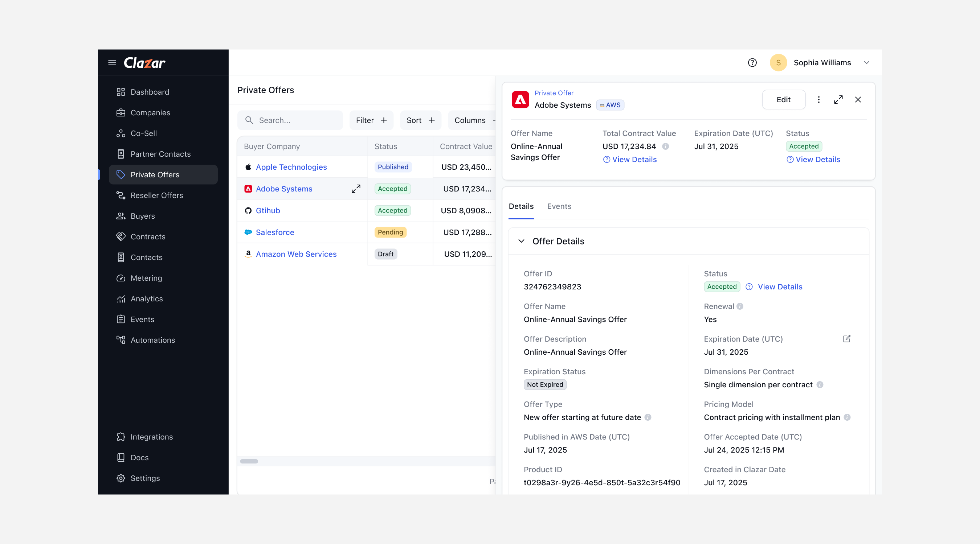Click the Published status badge
Viewport: 980px width, 544px height.
(x=393, y=167)
